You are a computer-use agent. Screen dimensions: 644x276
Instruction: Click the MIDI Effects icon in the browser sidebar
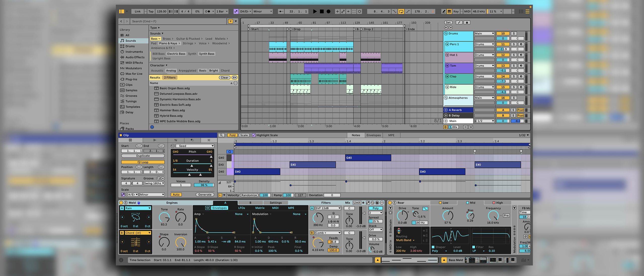point(122,63)
